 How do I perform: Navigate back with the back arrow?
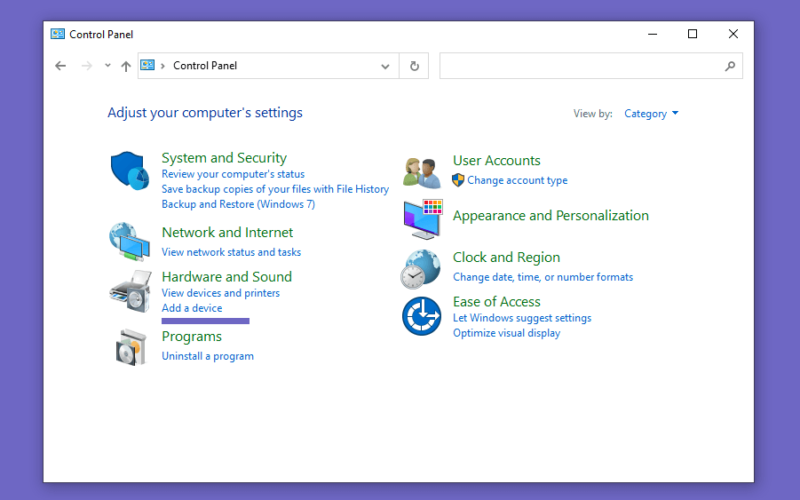coord(61,66)
